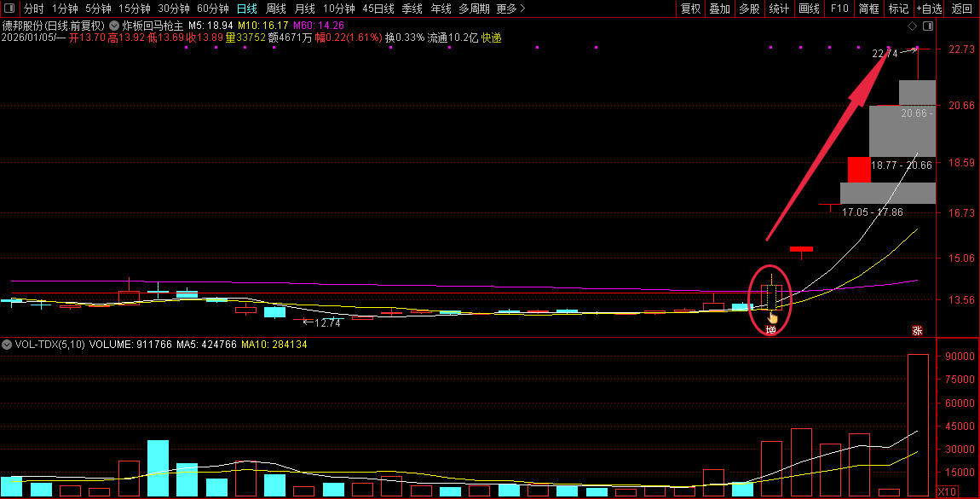The height and width of the screenshot is (499, 980).
Task: Click the 返回 back button
Action: [962, 9]
